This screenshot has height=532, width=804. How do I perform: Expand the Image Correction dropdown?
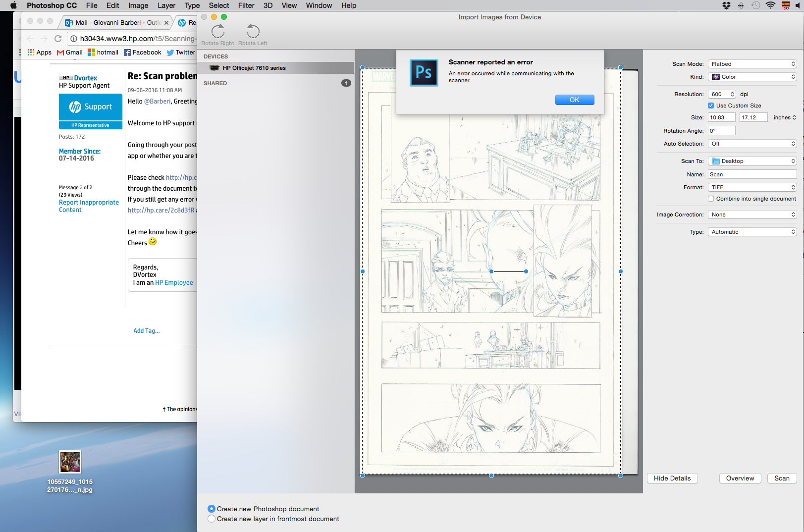752,214
